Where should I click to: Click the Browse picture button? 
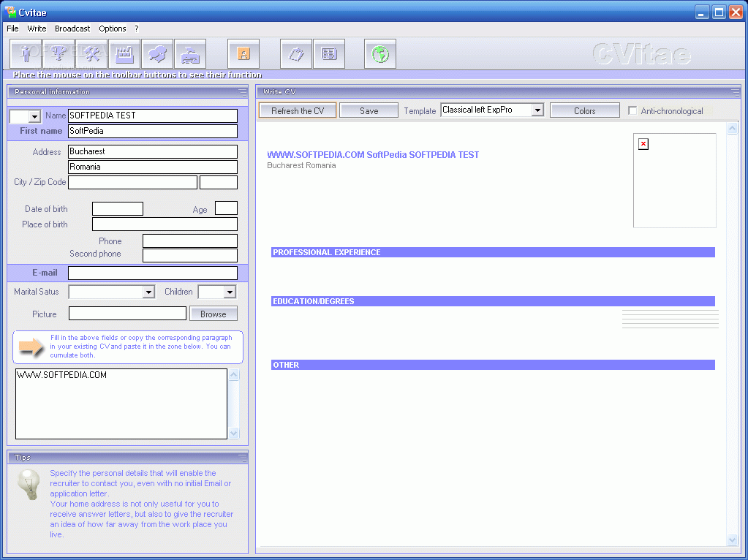click(x=214, y=314)
